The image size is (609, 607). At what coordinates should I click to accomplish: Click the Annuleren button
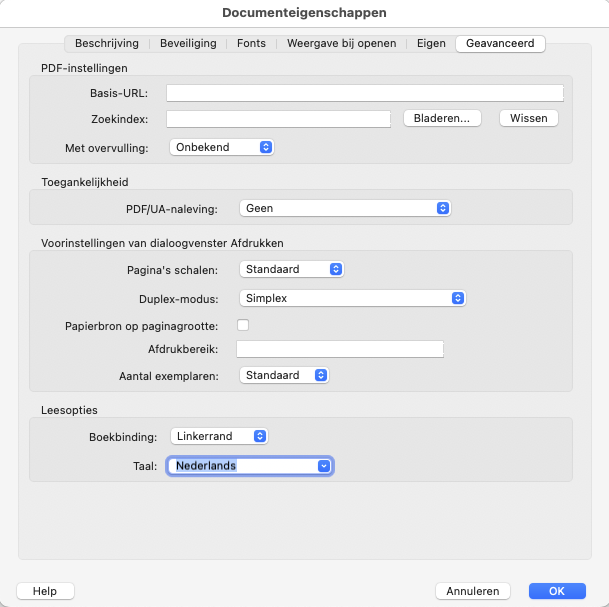click(x=473, y=591)
